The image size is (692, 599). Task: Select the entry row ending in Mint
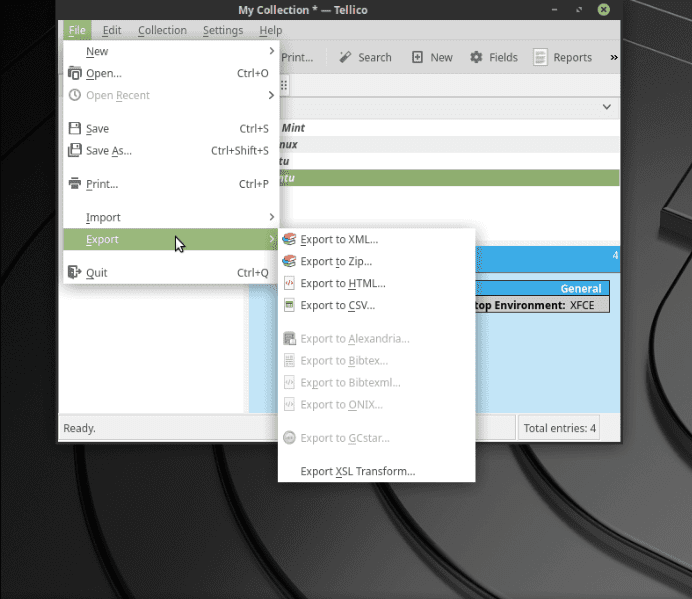[449, 128]
